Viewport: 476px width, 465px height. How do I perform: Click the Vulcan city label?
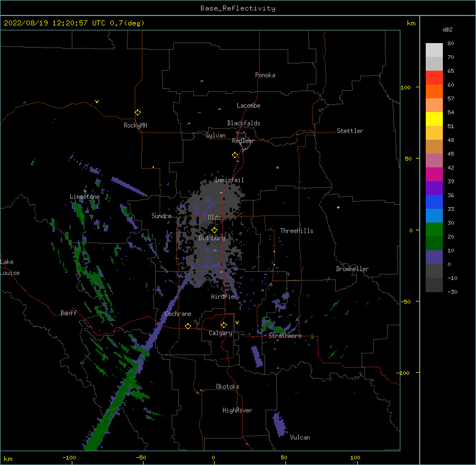tap(300, 437)
